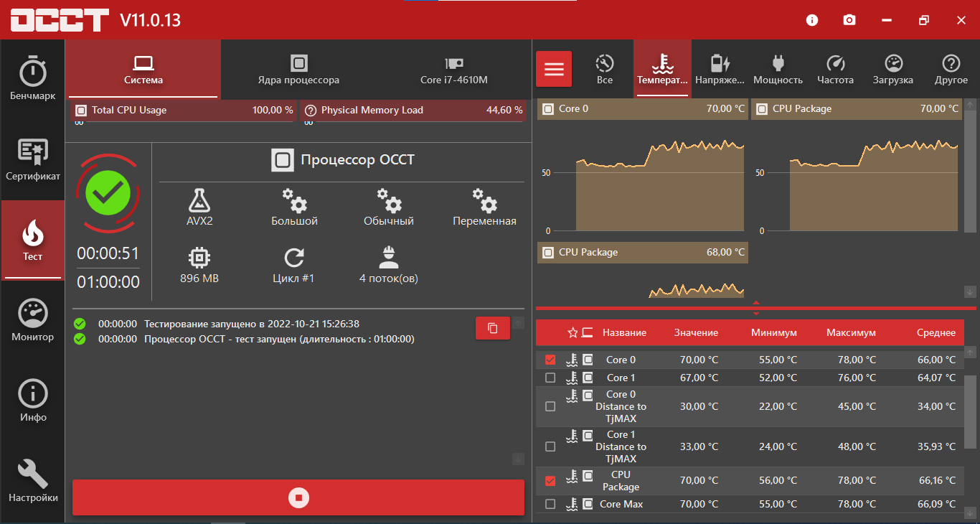Toggle the square icon on Core 0 graph card

click(548, 109)
